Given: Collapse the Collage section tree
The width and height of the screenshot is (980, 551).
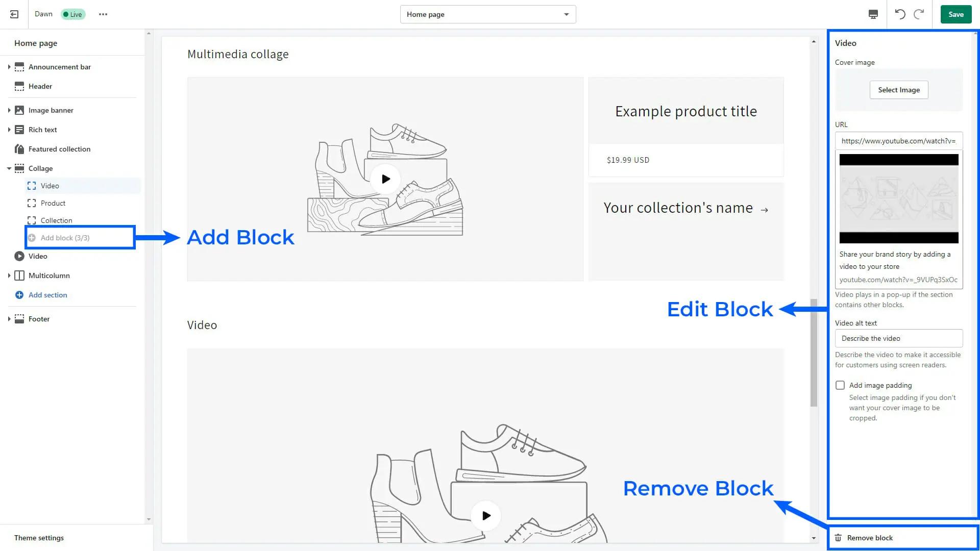Looking at the screenshot, I should pos(9,168).
